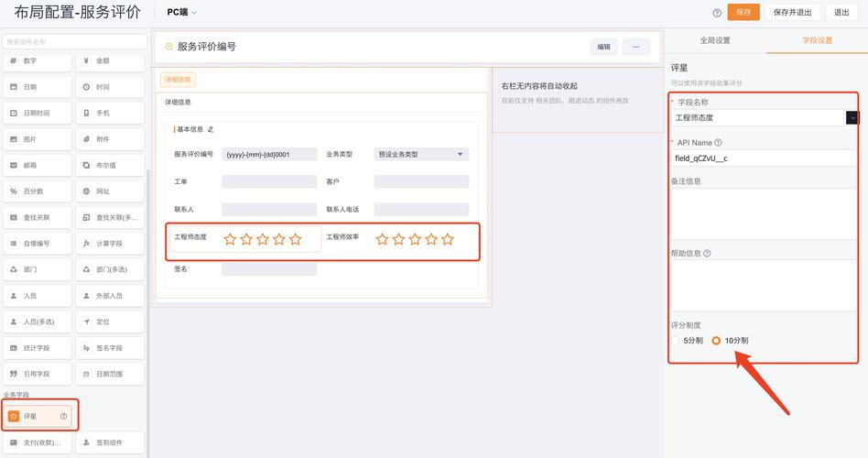868x458 pixels.
Task: Click fifth star of 工程师效率 rating
Action: click(448, 239)
